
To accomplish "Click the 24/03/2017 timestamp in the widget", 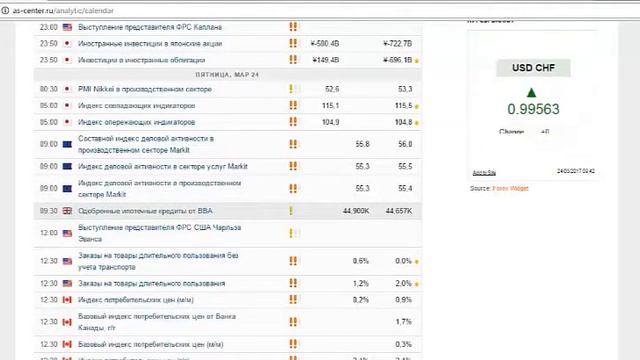I will coord(576,171).
